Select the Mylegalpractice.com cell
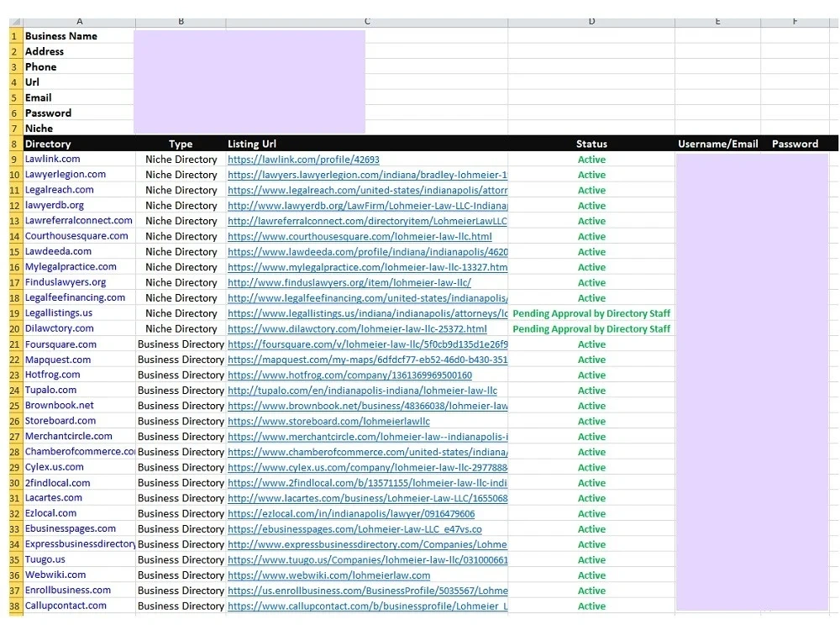 pyautogui.click(x=79, y=267)
